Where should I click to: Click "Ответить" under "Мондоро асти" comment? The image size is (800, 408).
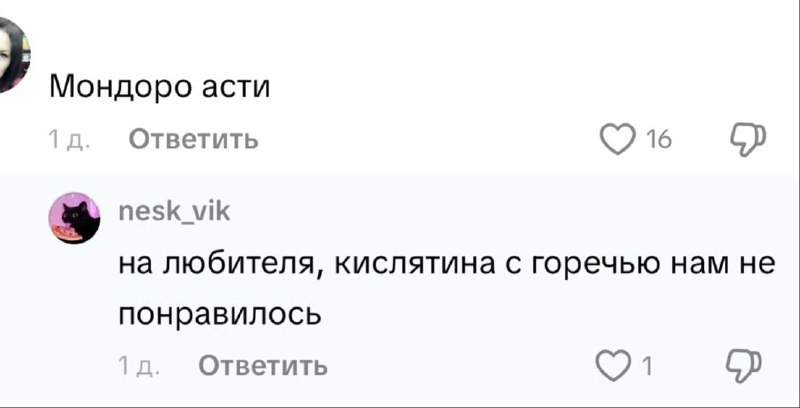[x=194, y=140]
